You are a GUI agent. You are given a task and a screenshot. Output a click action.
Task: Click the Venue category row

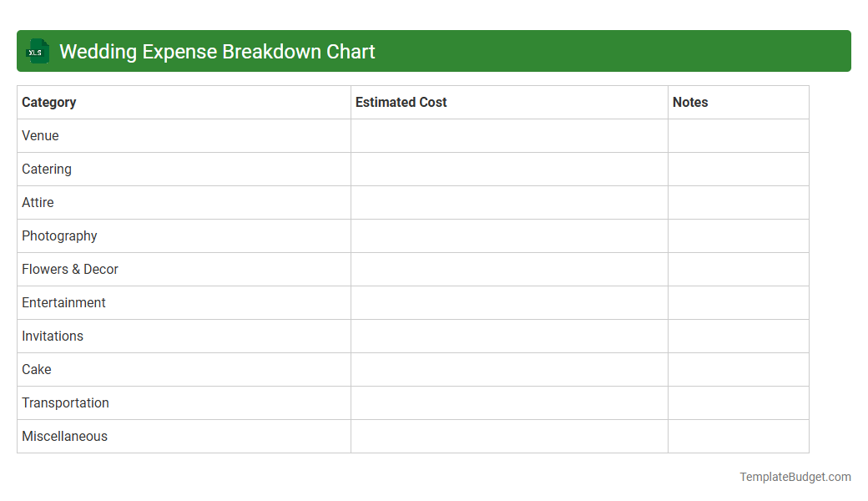coord(39,135)
